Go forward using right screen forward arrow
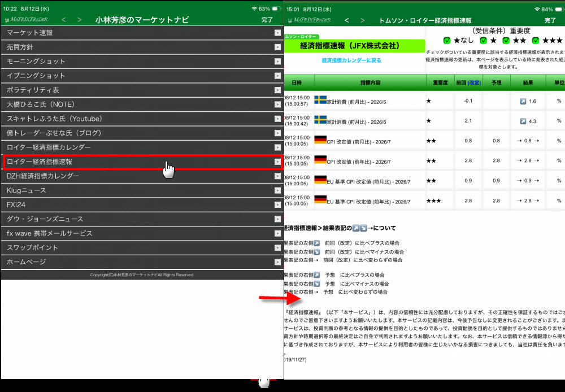Screen dimensions: 565x392 [363, 20]
